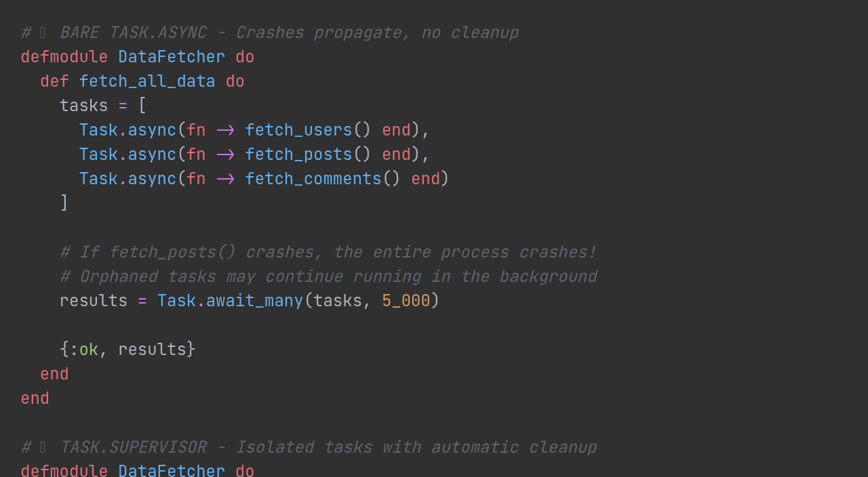
Task: Click the 'fn' keyword on the fetch_users line
Action: click(x=196, y=130)
